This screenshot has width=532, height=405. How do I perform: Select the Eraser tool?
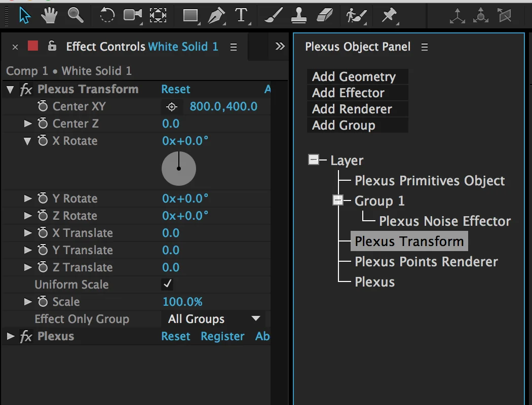click(324, 15)
